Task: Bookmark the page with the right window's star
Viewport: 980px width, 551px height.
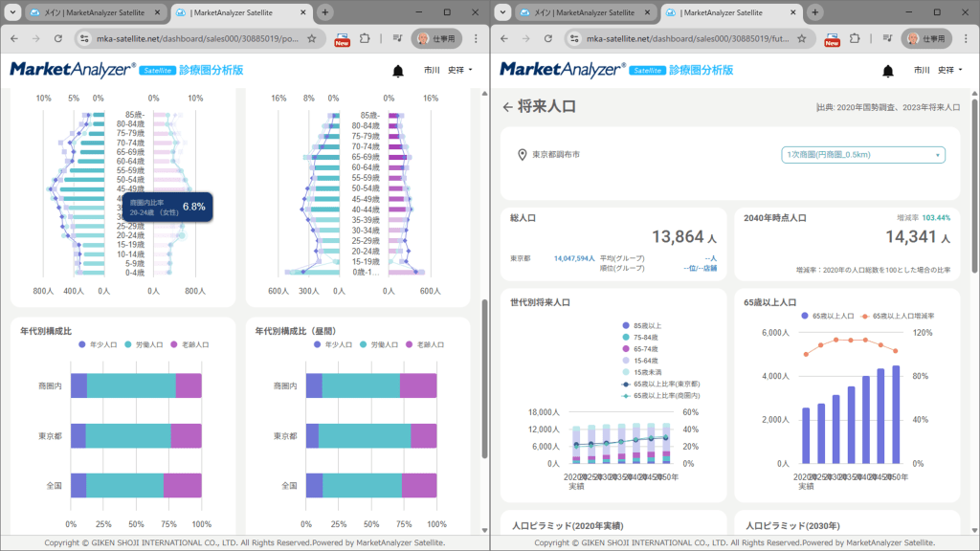Action: 802,38
